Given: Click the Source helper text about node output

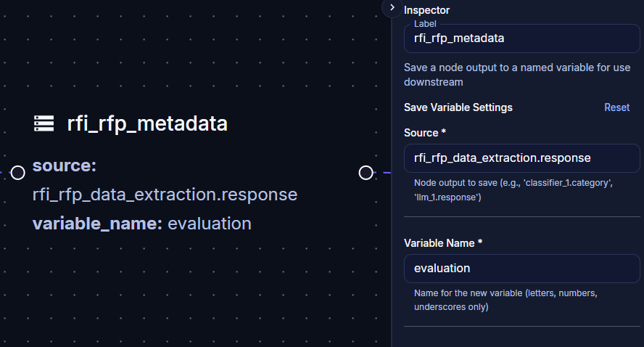Looking at the screenshot, I should [x=513, y=190].
